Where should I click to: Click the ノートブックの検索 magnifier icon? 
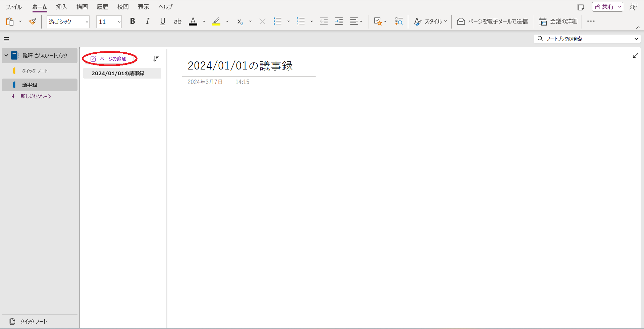click(540, 39)
